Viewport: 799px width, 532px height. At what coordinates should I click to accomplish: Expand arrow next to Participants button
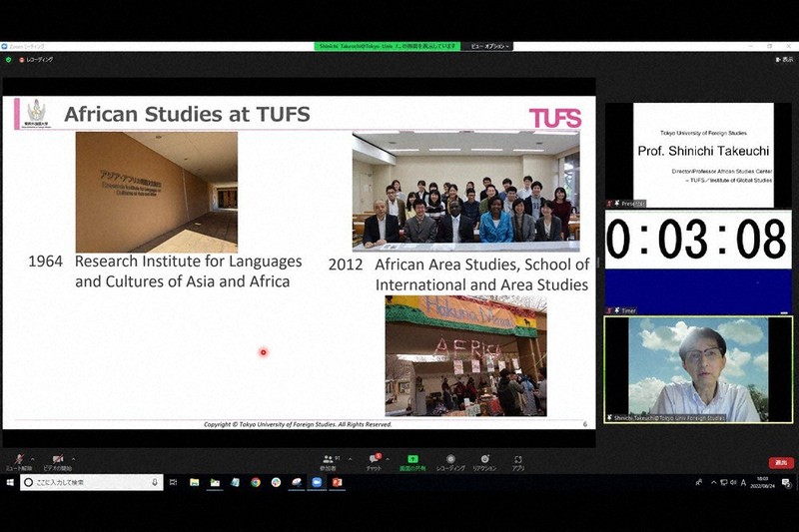pyautogui.click(x=351, y=459)
